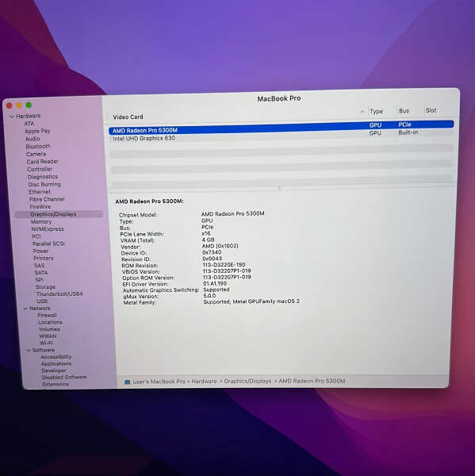475x476 pixels.
Task: Select Developer under Software
Action: (54, 370)
